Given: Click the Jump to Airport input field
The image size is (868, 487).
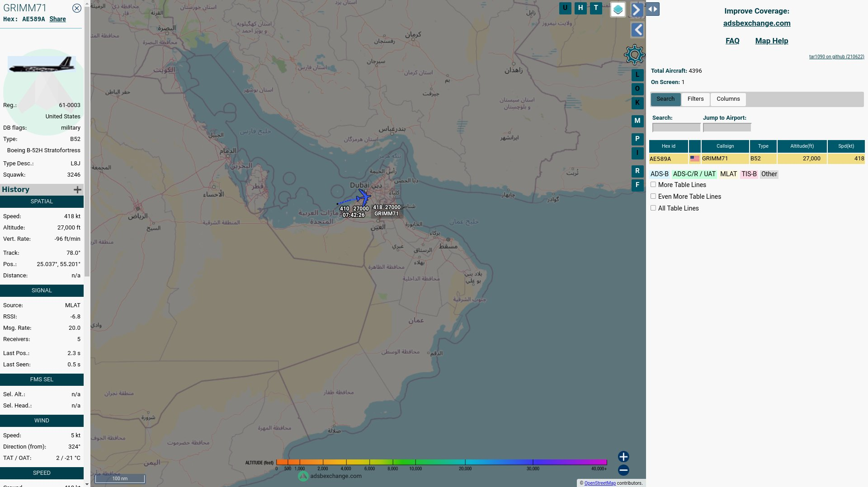Looking at the screenshot, I should pos(727,128).
